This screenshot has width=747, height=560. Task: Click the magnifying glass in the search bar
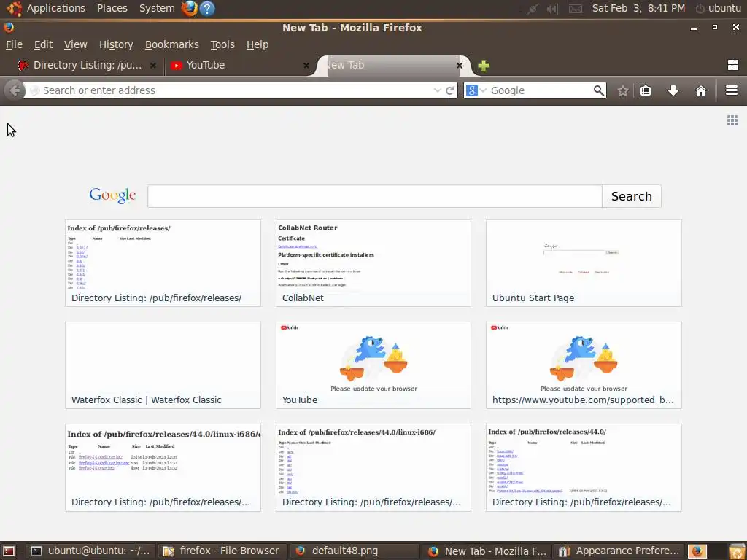[598, 90]
